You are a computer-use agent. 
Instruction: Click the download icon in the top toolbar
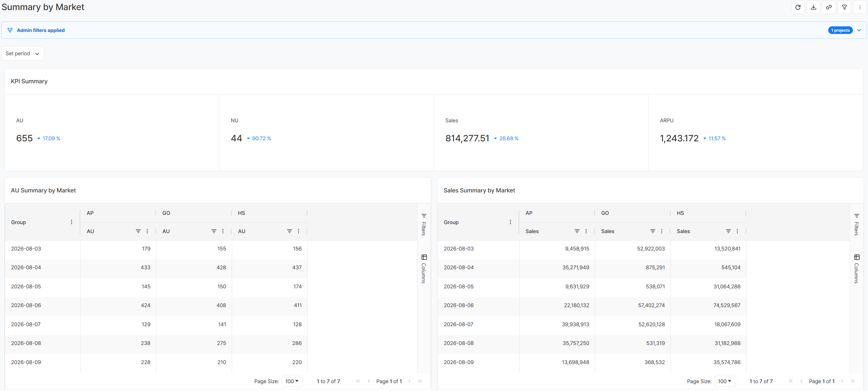pos(813,7)
